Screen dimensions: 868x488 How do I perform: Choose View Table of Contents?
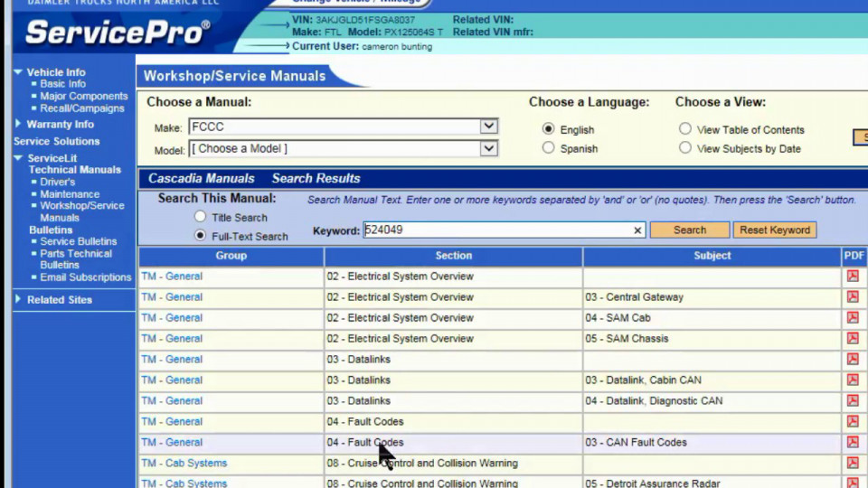(684, 129)
